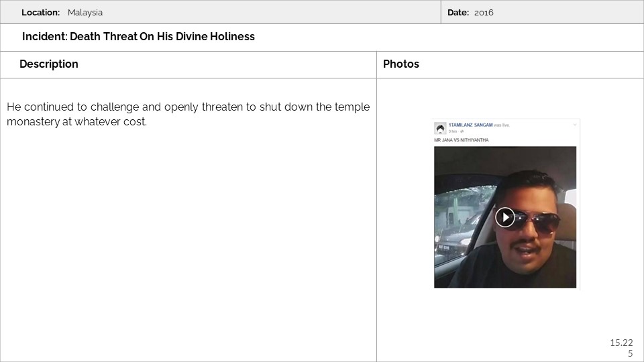The width and height of the screenshot is (644, 362).
Task: Click the public globe privacy icon
Action: click(462, 131)
